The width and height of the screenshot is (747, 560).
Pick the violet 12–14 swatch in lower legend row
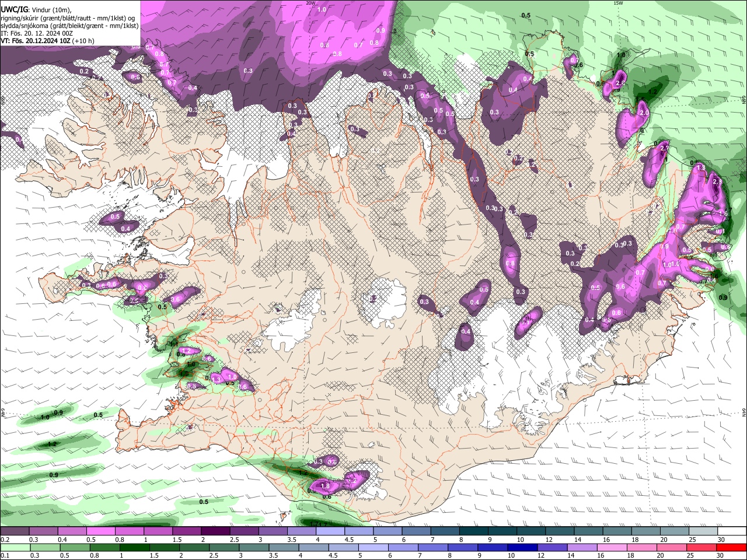click(x=553, y=548)
